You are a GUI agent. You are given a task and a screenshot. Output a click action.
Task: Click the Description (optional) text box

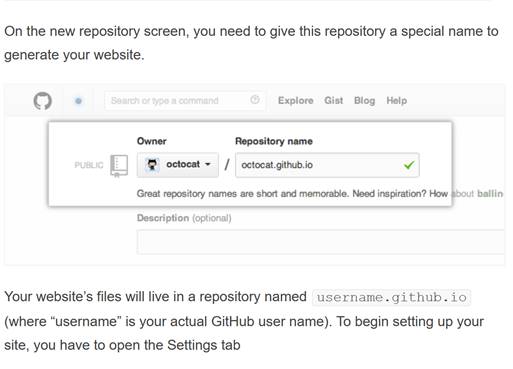click(320, 242)
